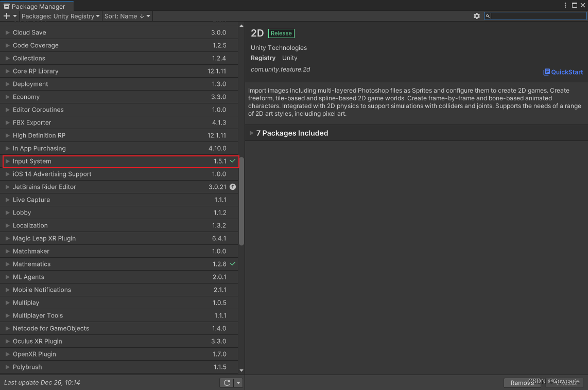Select the Editor Coroutines package
The width and height of the screenshot is (588, 390).
click(x=119, y=110)
